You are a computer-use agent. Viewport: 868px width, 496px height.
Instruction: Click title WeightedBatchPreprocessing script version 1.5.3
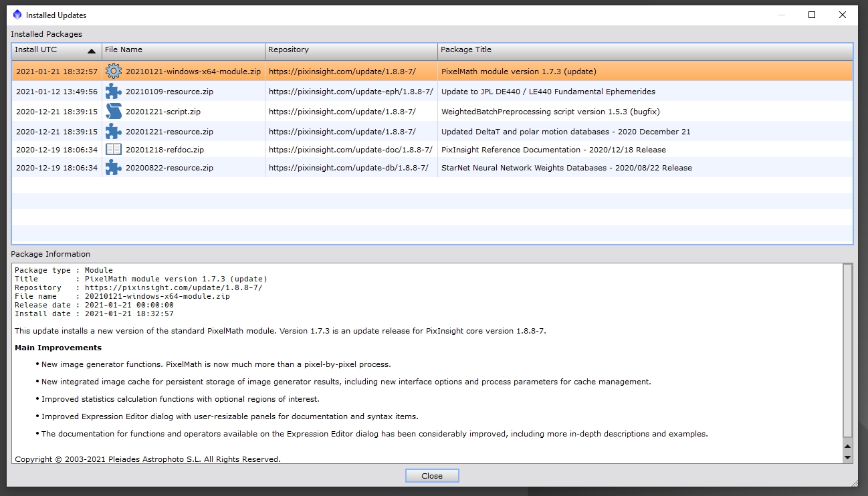coord(550,112)
